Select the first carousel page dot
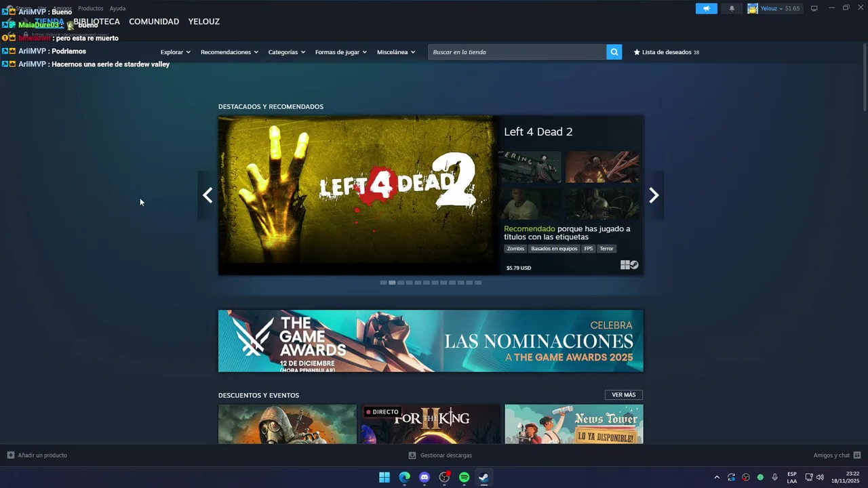This screenshot has width=868, height=488. click(383, 283)
